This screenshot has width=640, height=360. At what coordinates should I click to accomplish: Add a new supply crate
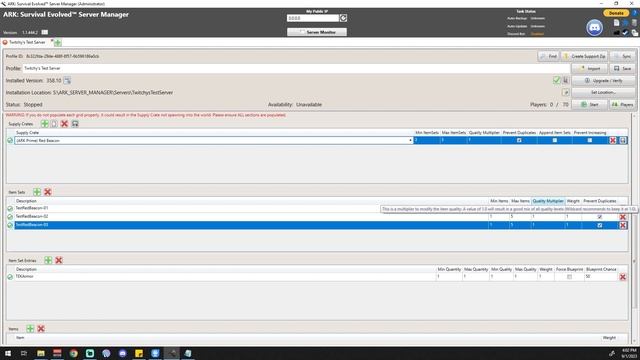pos(44,124)
